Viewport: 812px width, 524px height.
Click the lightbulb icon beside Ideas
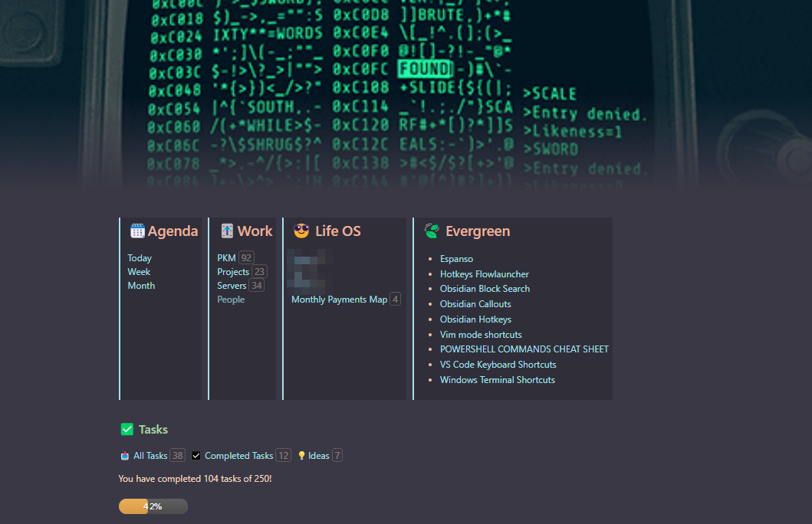click(x=301, y=455)
